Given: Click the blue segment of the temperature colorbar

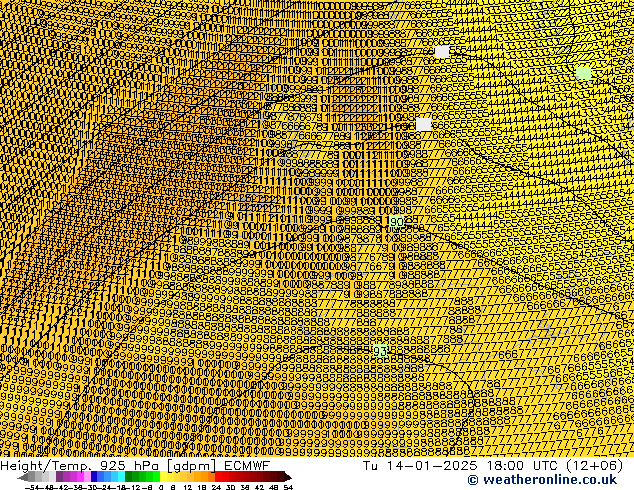Looking at the screenshot, I should (x=108, y=476).
